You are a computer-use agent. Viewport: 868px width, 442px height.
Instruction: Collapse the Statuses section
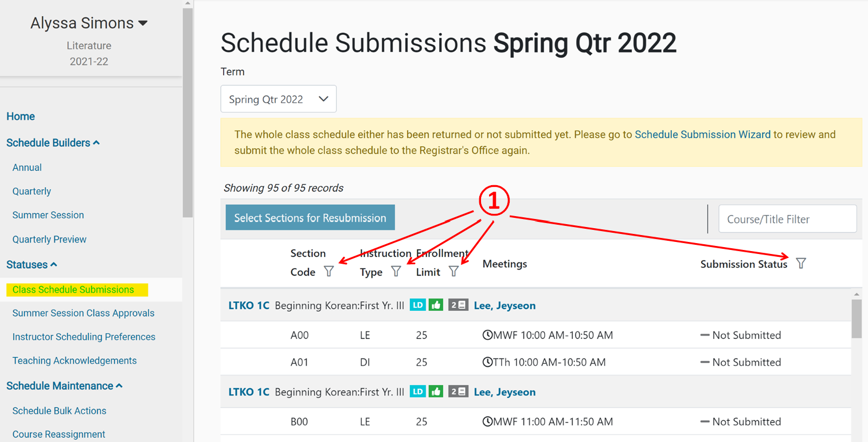coord(32,264)
